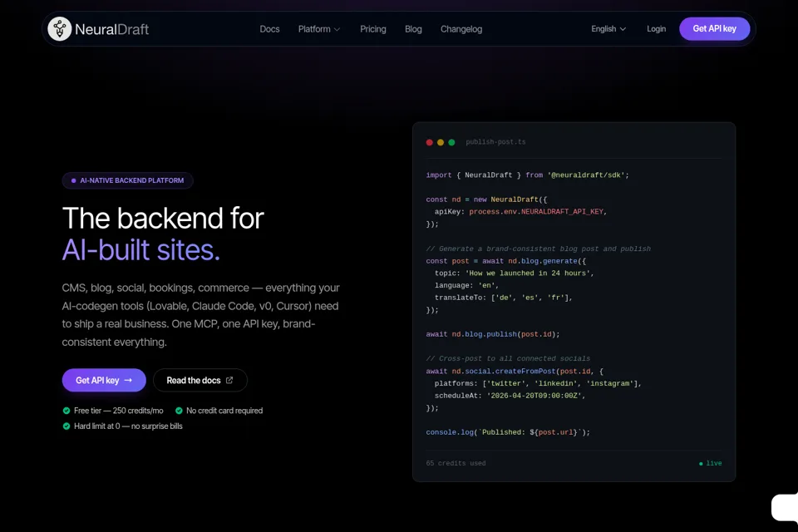
Task: Click the white chat widget at the corner
Action: tap(785, 507)
